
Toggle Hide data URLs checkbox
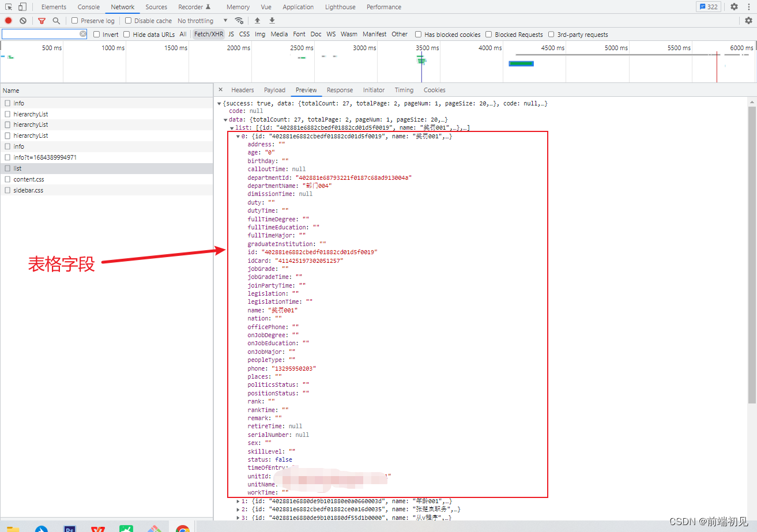point(127,35)
